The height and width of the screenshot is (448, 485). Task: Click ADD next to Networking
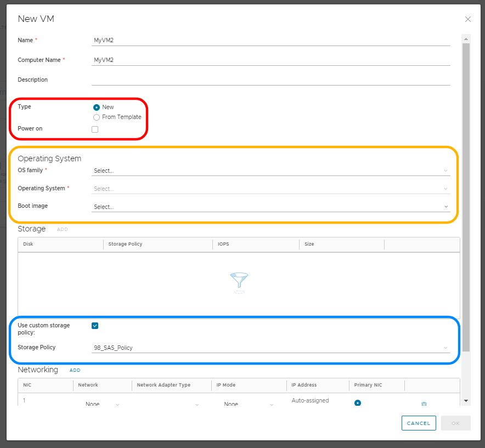click(x=75, y=370)
